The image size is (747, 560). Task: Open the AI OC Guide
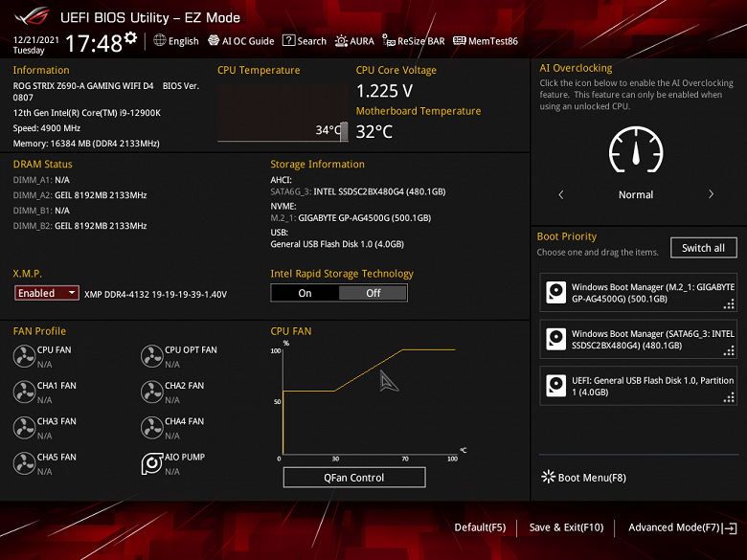coord(241,41)
